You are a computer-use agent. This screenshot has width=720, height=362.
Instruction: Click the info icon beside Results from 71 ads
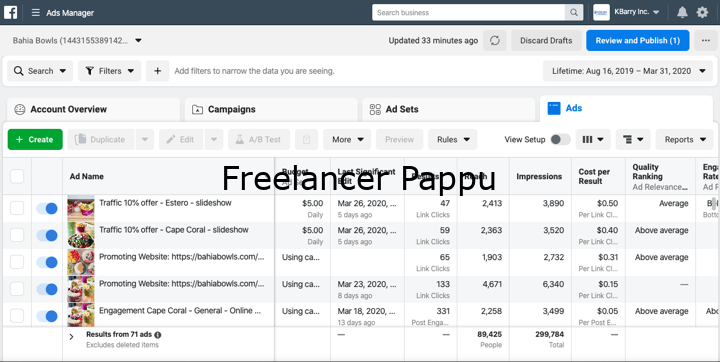coord(158,335)
